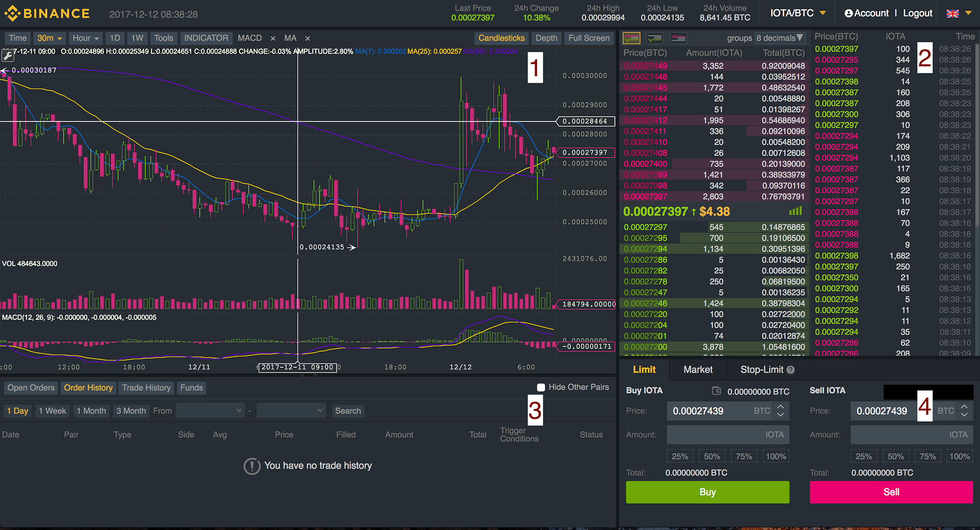
Task: Show sell orders only view
Action: (678, 38)
